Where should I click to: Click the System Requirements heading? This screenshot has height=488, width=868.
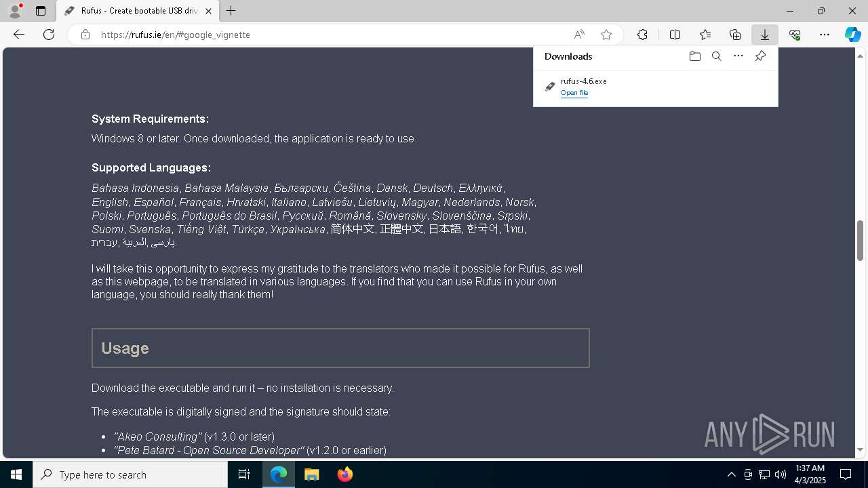click(150, 119)
